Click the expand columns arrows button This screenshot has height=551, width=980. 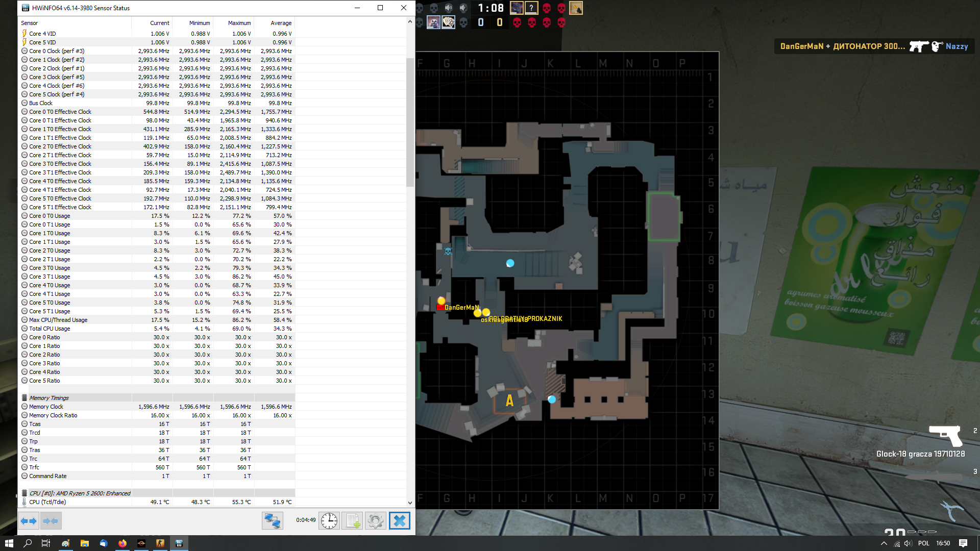(29, 521)
